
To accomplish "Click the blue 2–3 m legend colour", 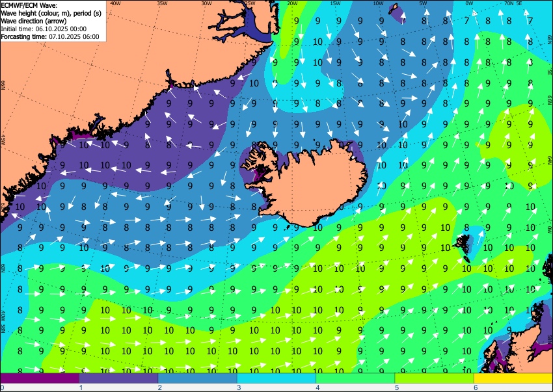I will [198, 378].
